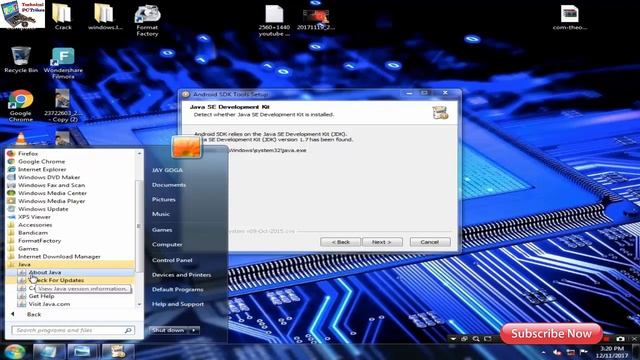Show hidden system tray icons
The image size is (640, 360).
[543, 352]
